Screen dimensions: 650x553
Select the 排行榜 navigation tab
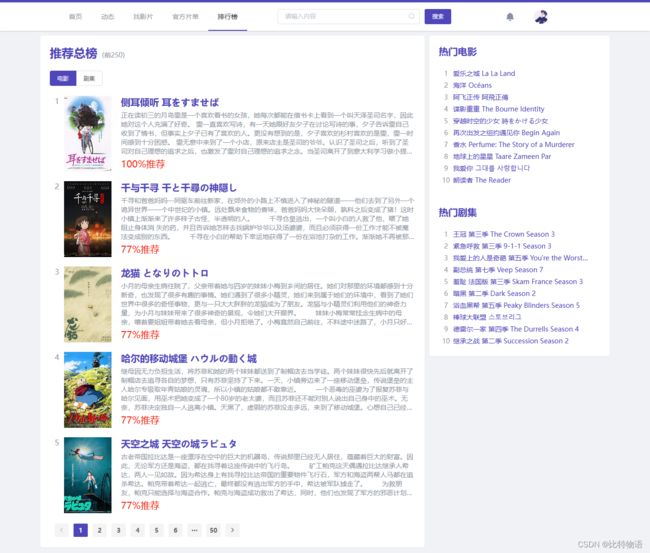click(x=228, y=17)
